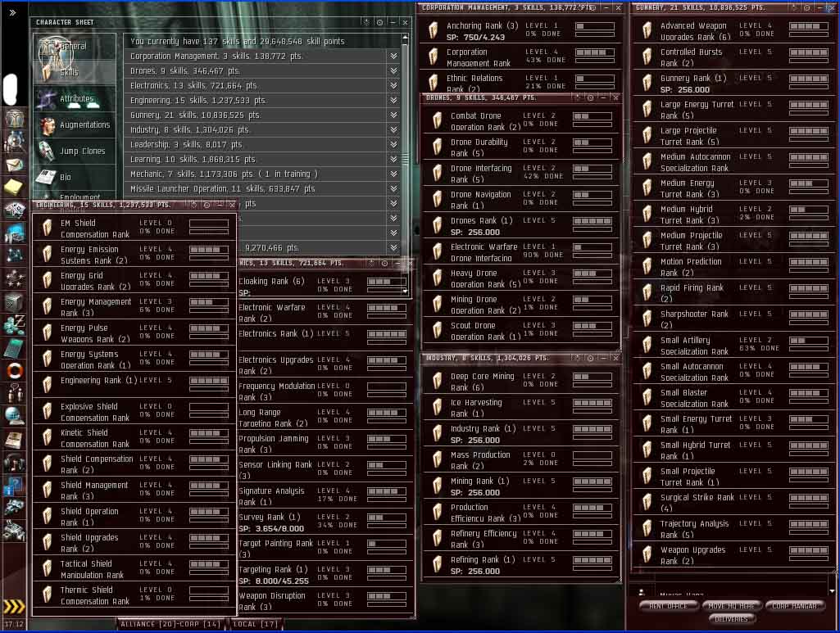Click the yellow chevrons undock icon
840x633 pixels.
[14, 606]
